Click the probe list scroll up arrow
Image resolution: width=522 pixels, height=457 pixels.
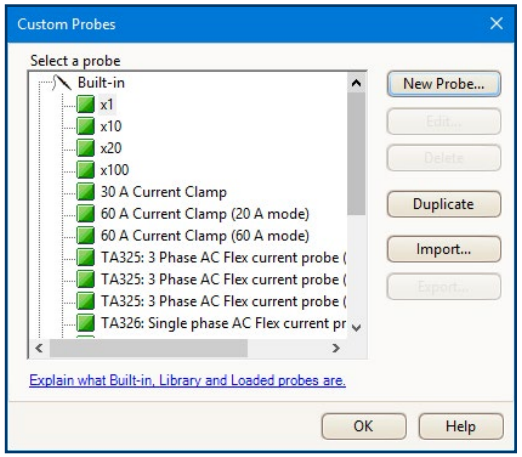tap(356, 83)
